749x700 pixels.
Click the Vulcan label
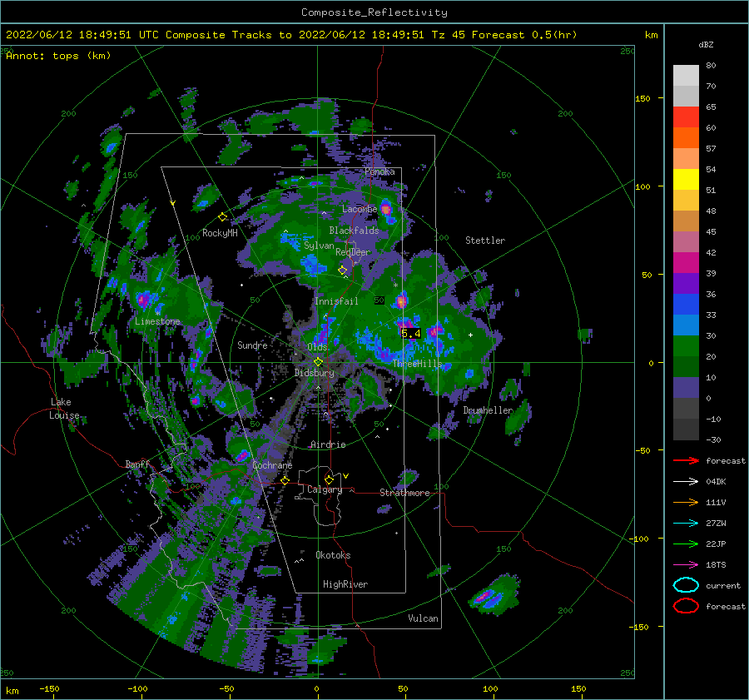[x=423, y=618]
